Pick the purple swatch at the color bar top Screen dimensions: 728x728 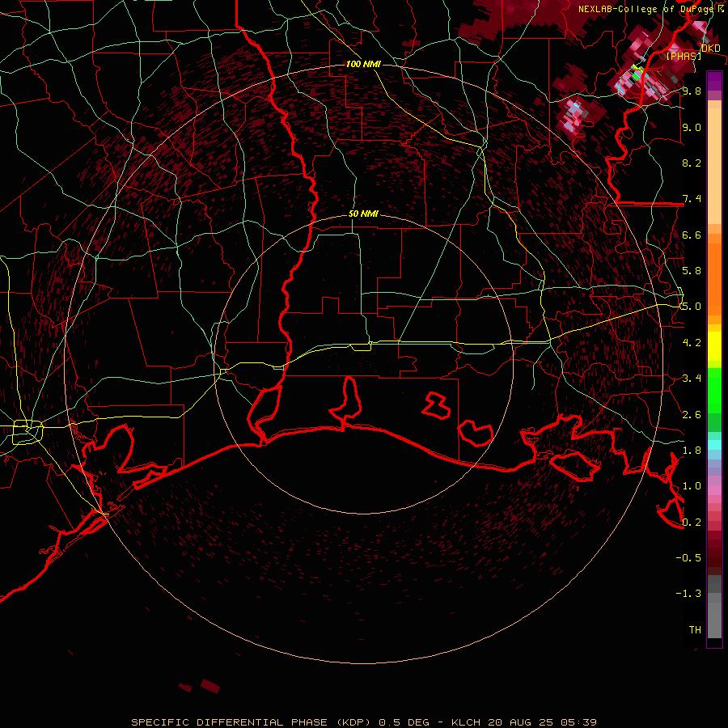click(714, 81)
